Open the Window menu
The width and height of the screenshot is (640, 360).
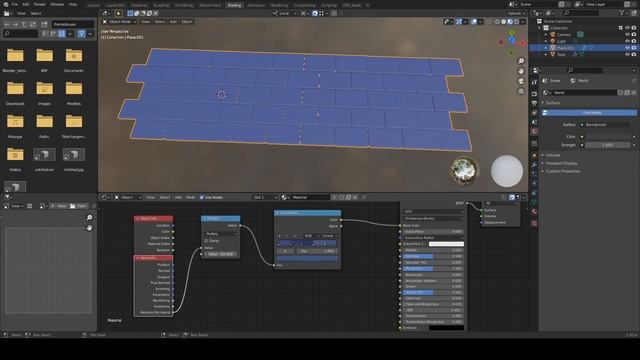pyautogui.click(x=57, y=4)
